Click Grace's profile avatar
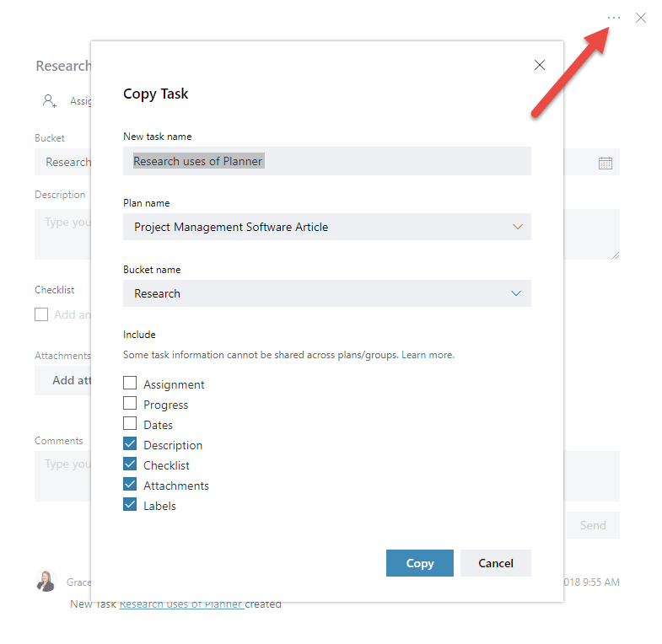This screenshot has width=662, height=644. coord(46,582)
